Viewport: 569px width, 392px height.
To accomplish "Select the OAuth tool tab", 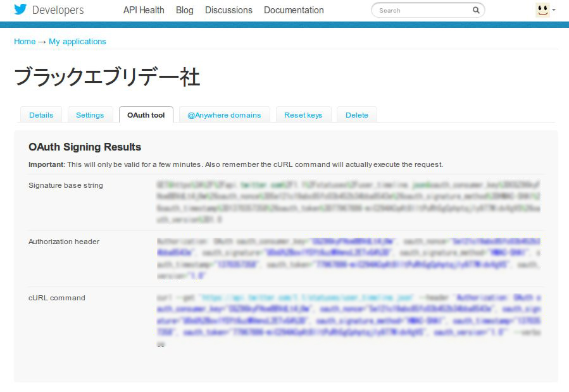I will (x=146, y=114).
